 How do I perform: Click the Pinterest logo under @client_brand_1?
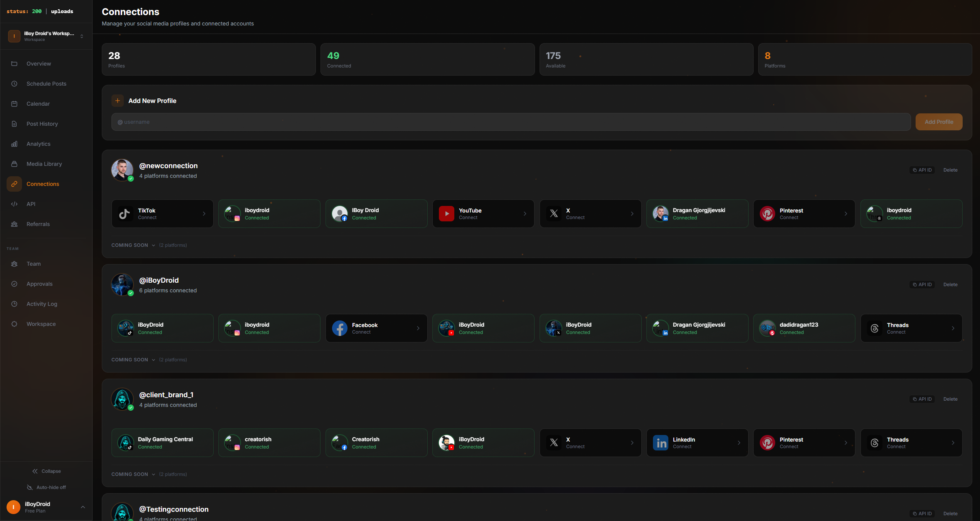767,443
